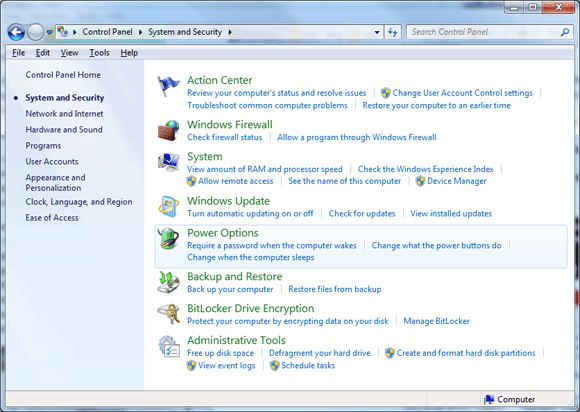This screenshot has width=580, height=412.
Task: Open the View menu
Action: click(x=70, y=53)
